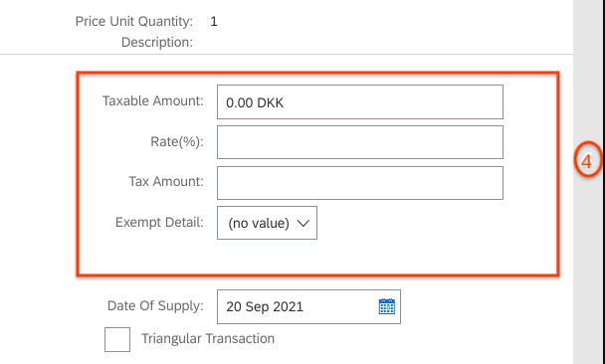Viewport: 605px width, 364px height.
Task: Click the red highlighted box's empty bottom area
Action: point(318,257)
